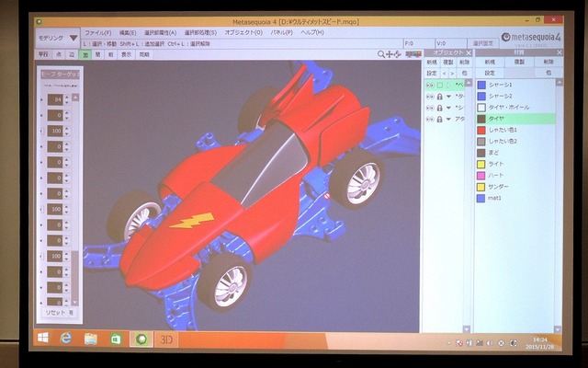Click 新規 in the material panel

pos(490,62)
